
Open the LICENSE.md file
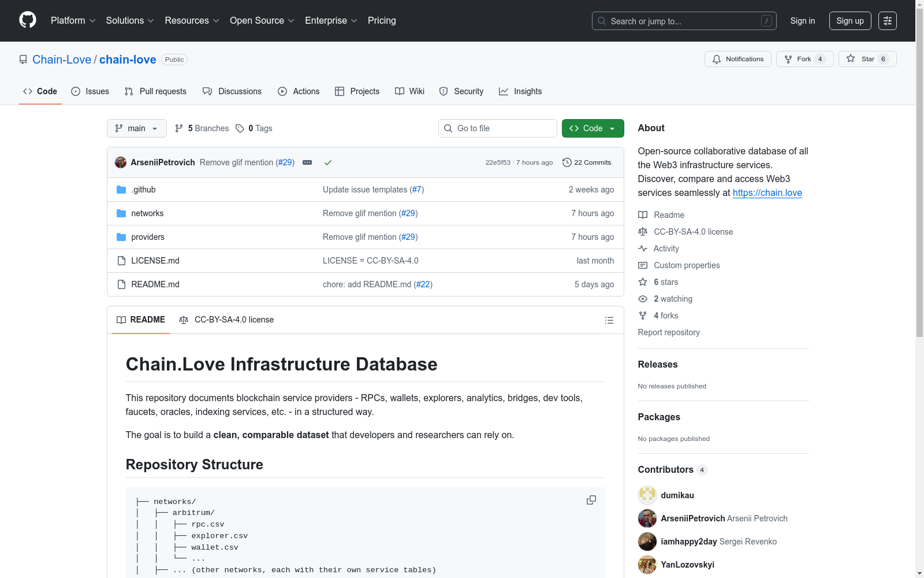click(155, 261)
